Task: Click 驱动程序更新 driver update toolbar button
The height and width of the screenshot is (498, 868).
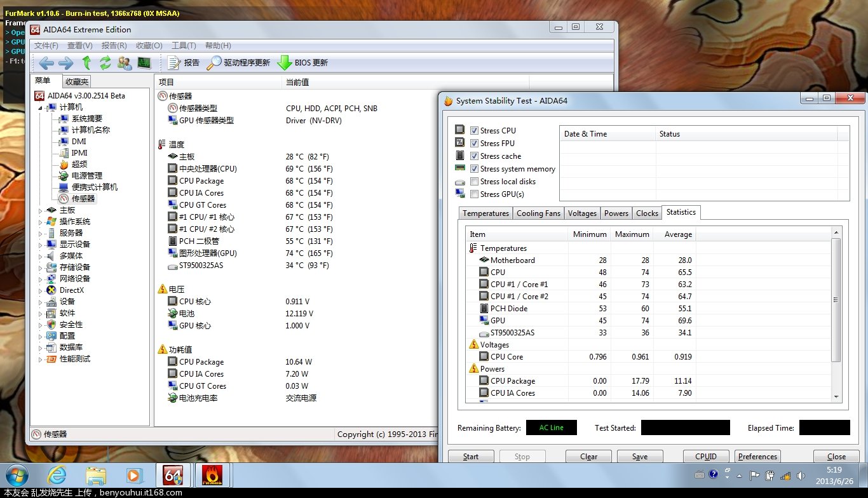Action: 239,63
